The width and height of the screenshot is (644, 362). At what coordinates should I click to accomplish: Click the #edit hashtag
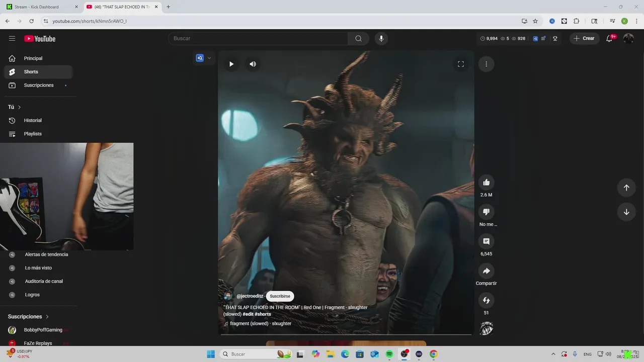point(248,314)
